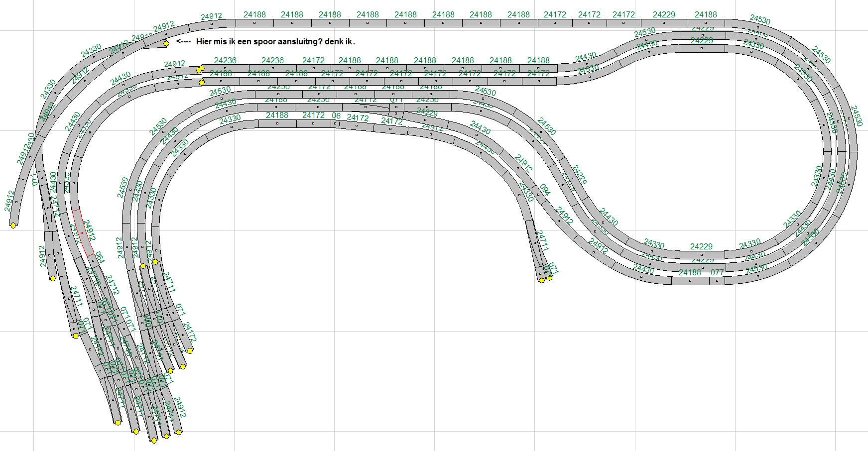The width and height of the screenshot is (868, 451).
Task: Click the 24330 label left of '24188 24172 06'
Action: [x=230, y=120]
